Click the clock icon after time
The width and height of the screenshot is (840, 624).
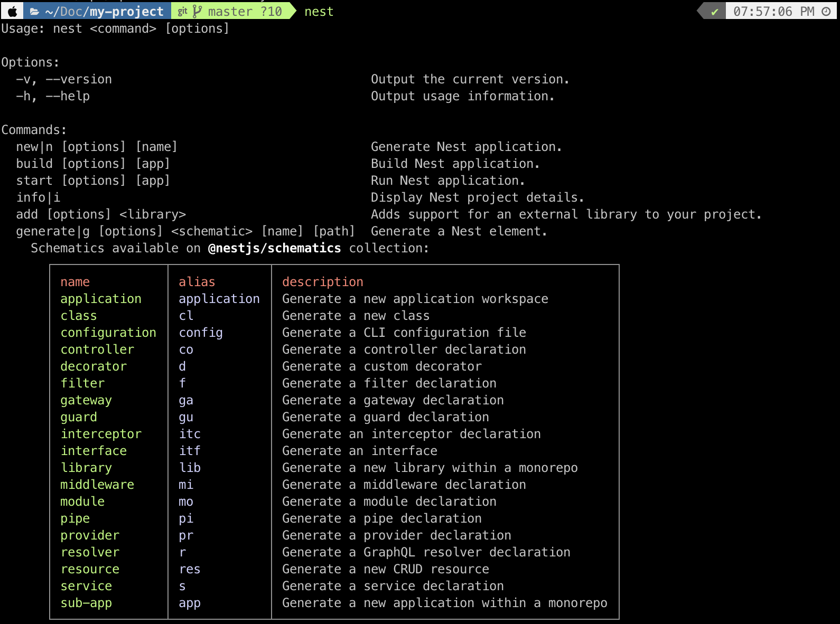pos(826,12)
